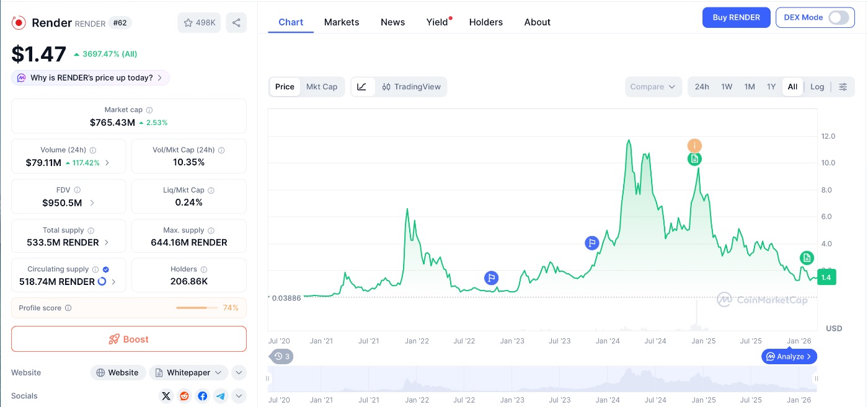Select the 1Y time range
Screen dimensions: 868x407
pyautogui.click(x=771, y=87)
